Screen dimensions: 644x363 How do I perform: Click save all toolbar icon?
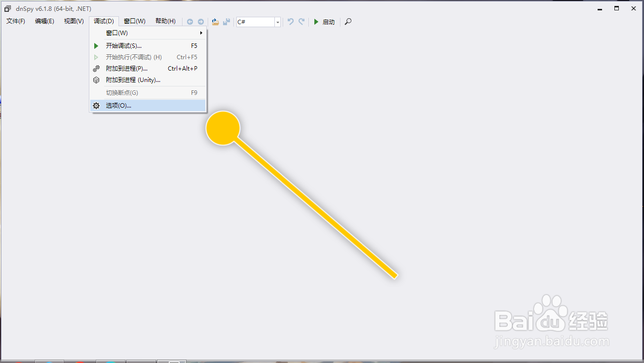(227, 22)
